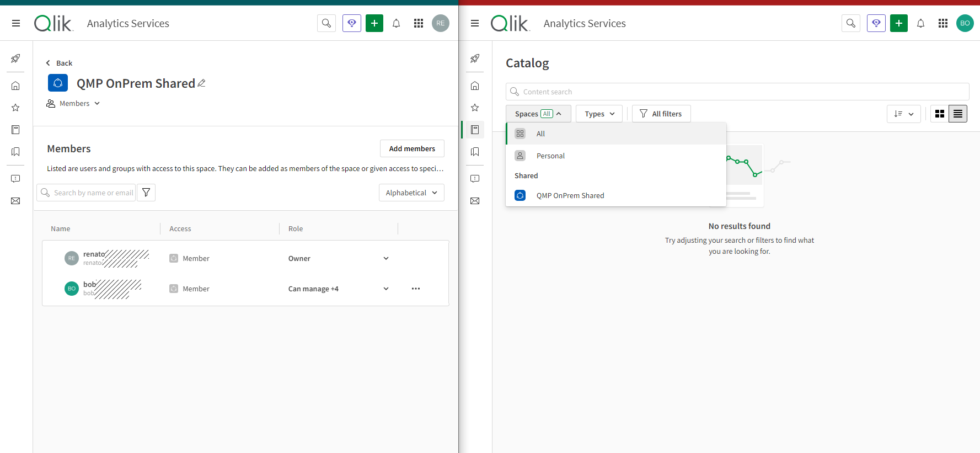Open notifications bell in left window

(396, 23)
